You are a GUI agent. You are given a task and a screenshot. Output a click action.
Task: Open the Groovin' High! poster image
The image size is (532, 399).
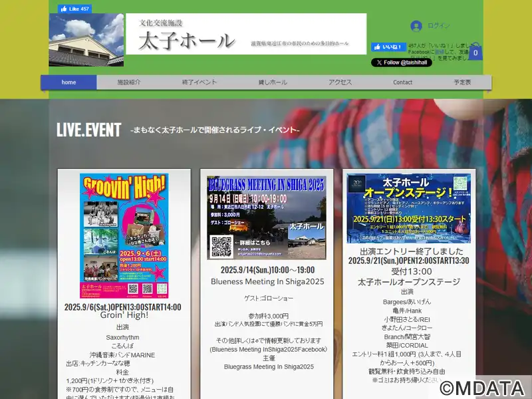[x=124, y=236]
